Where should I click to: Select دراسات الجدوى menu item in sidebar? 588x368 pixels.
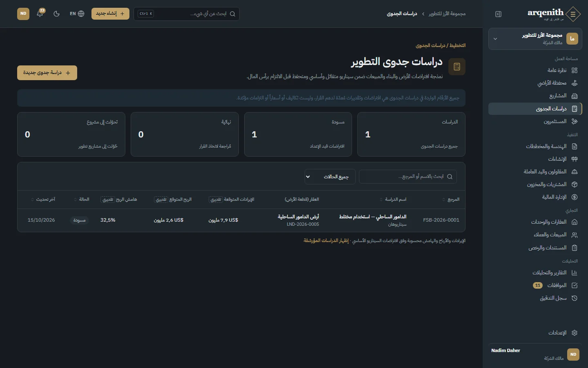[x=535, y=109]
